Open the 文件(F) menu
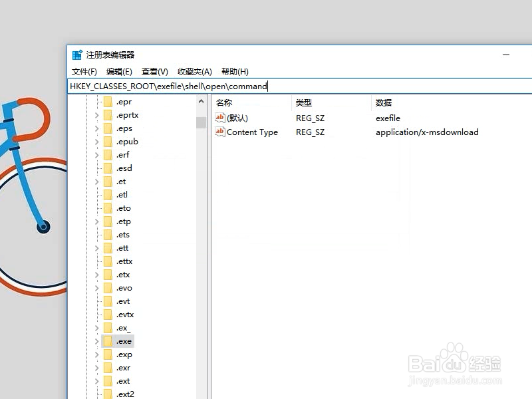 [84, 72]
